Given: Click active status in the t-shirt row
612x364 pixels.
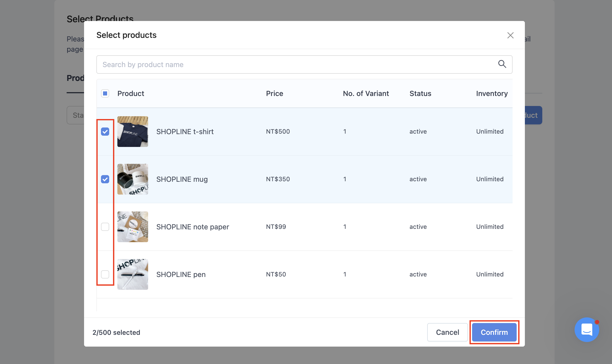Looking at the screenshot, I should 418,132.
